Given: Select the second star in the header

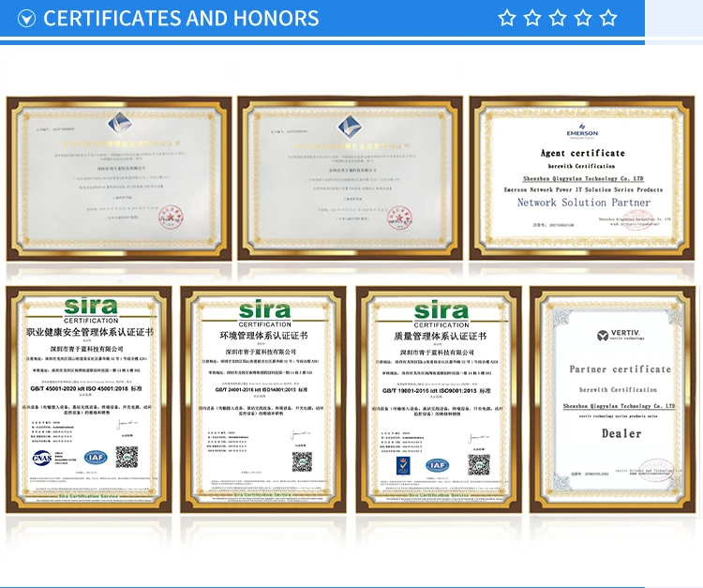Looking at the screenshot, I should click(532, 18).
